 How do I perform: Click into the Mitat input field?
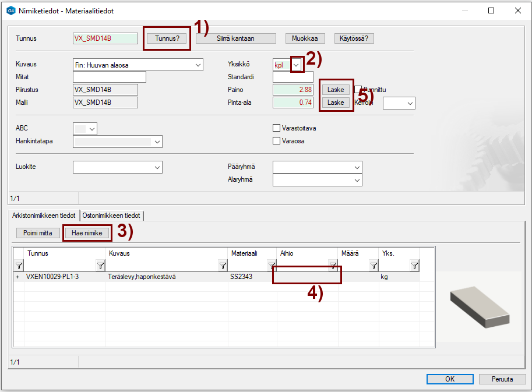pyautogui.click(x=109, y=77)
